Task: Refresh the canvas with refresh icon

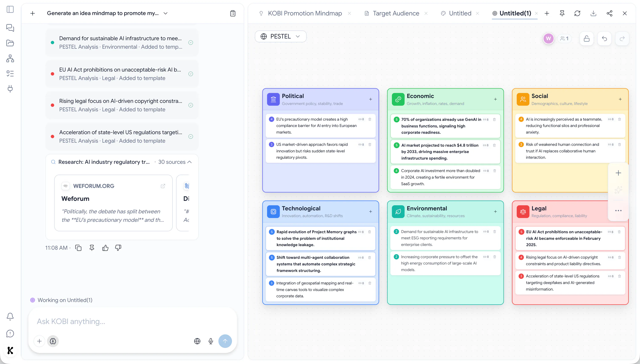Action: point(577,13)
